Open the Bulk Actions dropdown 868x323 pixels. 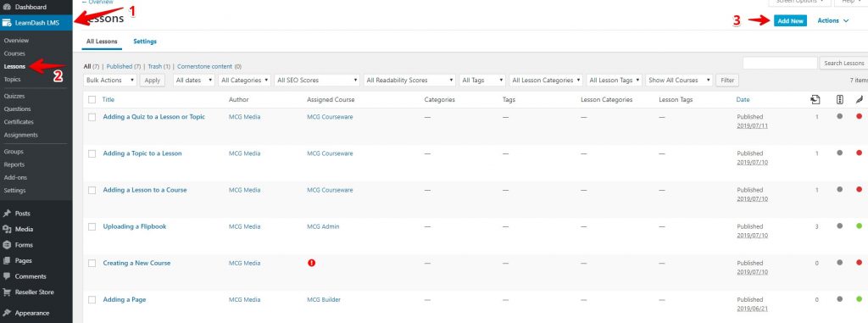pos(110,81)
